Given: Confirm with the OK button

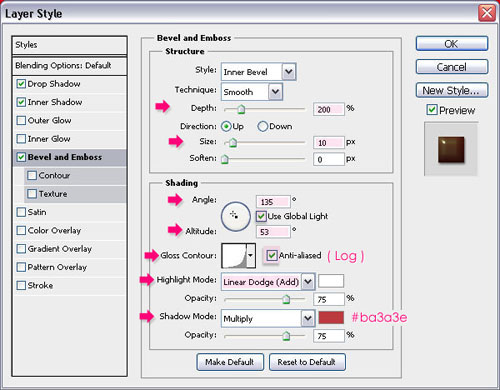Looking at the screenshot, I should (x=452, y=44).
